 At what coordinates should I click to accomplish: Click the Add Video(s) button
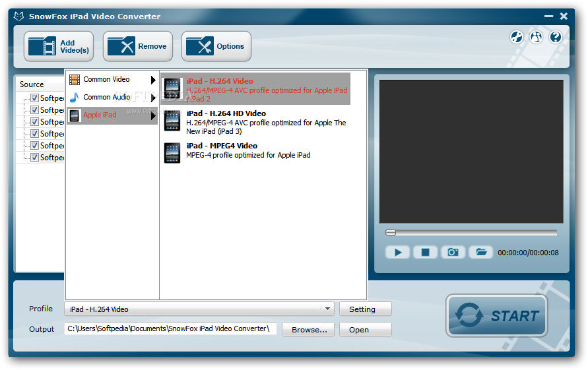click(59, 46)
